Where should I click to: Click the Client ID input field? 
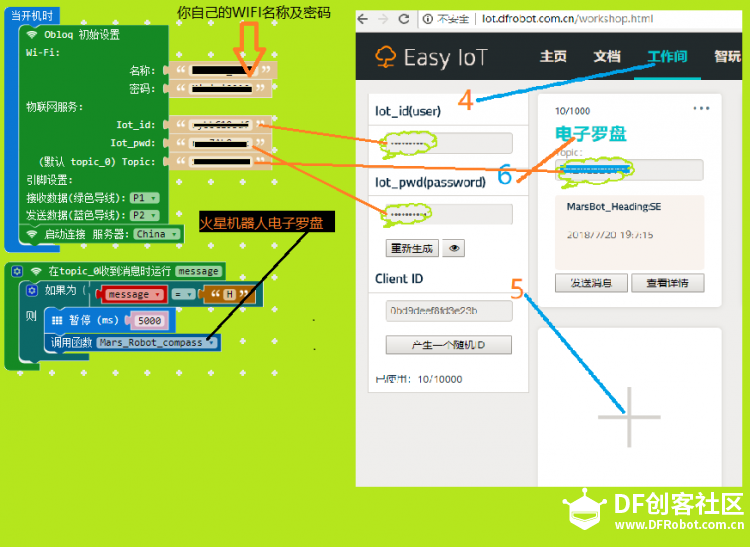(449, 311)
